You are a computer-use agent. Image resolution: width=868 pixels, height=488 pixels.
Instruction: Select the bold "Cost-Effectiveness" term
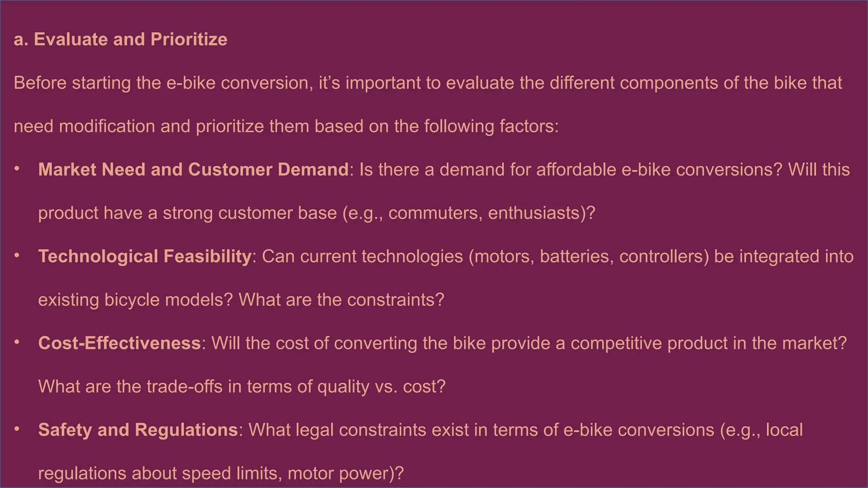[x=120, y=343]
